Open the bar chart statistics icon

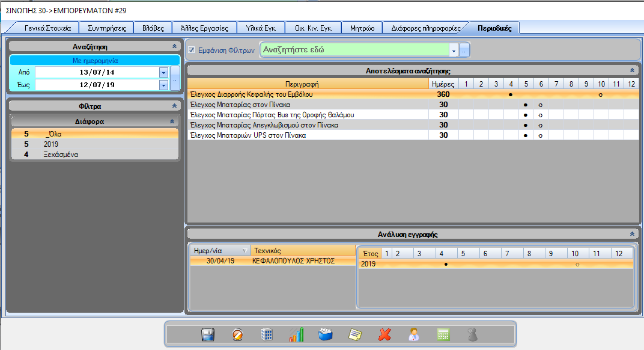(x=296, y=334)
